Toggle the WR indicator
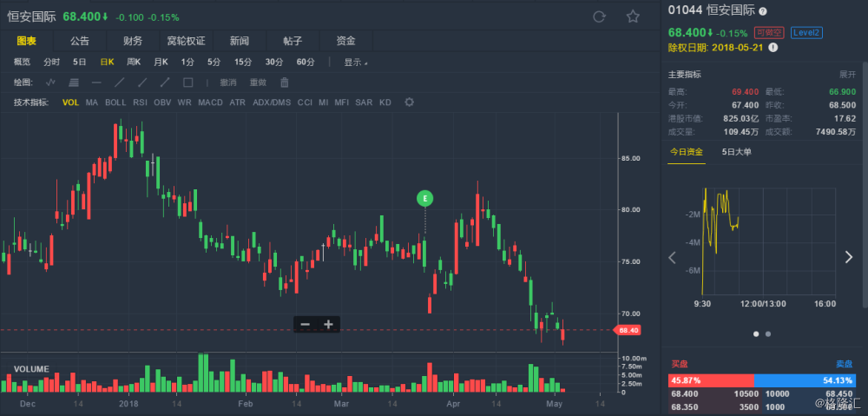This screenshot has width=868, height=416. point(184,102)
